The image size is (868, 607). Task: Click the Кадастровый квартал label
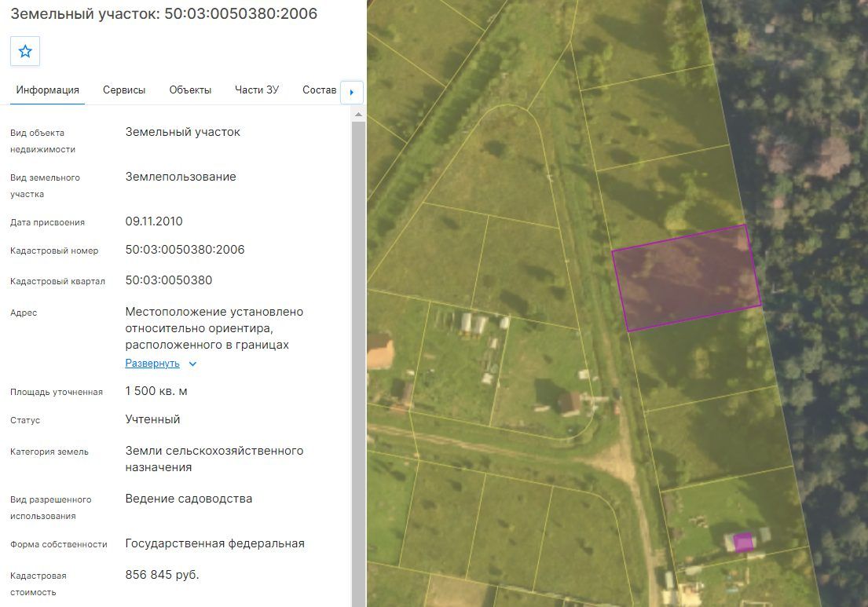57,281
